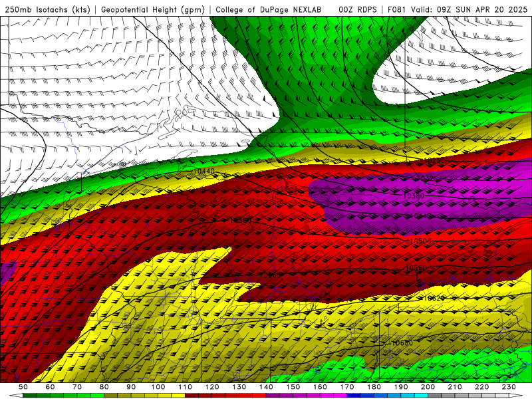Click the 100 label on the color scale
The width and height of the screenshot is (532, 399).
tap(158, 387)
